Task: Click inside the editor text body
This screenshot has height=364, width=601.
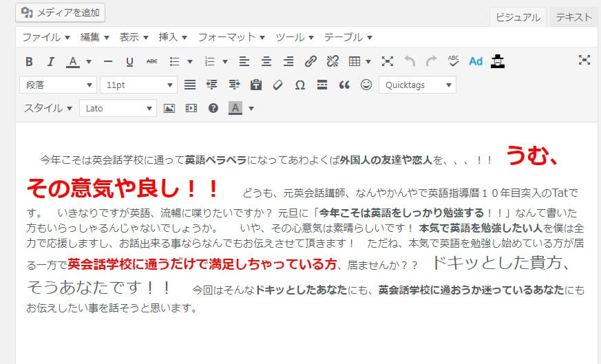Action: [303, 330]
